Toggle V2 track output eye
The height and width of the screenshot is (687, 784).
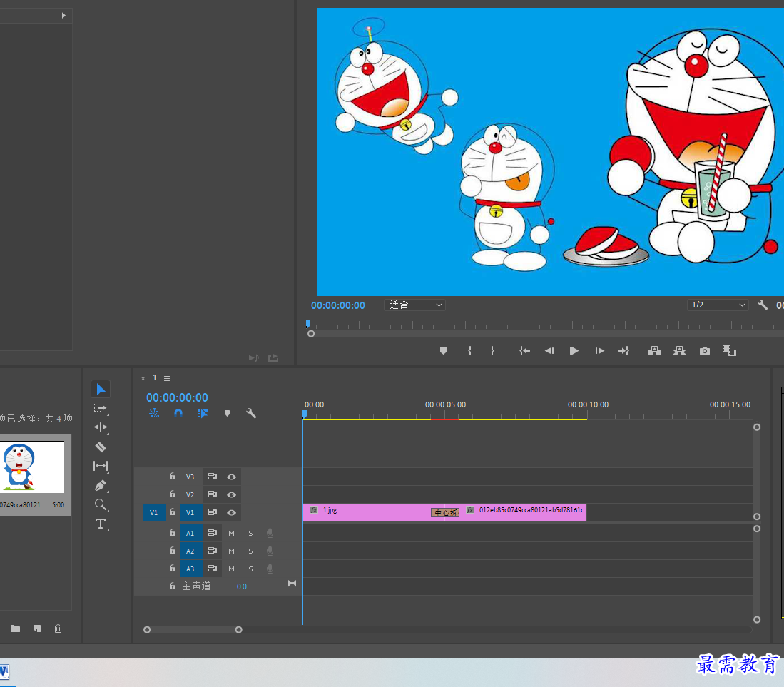[232, 494]
